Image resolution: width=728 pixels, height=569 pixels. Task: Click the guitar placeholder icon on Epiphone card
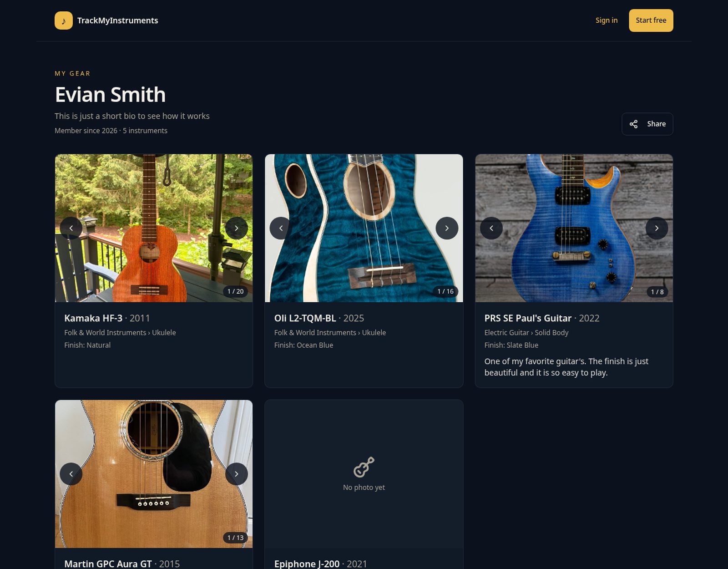[x=364, y=467]
